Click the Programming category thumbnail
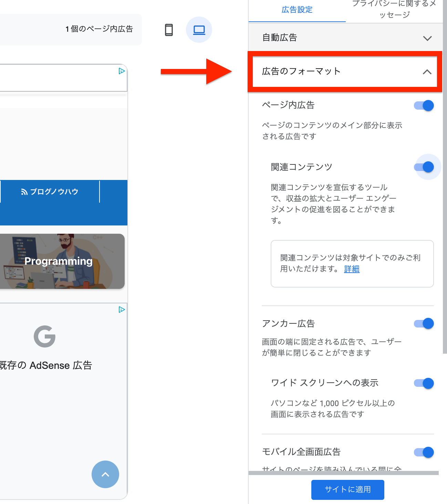The image size is (447, 504). (x=59, y=261)
